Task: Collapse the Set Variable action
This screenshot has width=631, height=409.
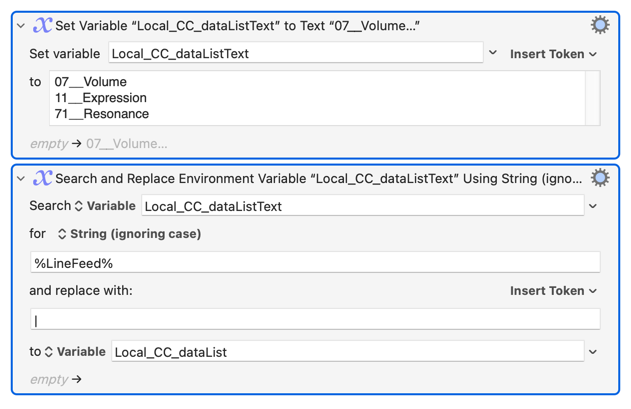Action: click(x=21, y=26)
